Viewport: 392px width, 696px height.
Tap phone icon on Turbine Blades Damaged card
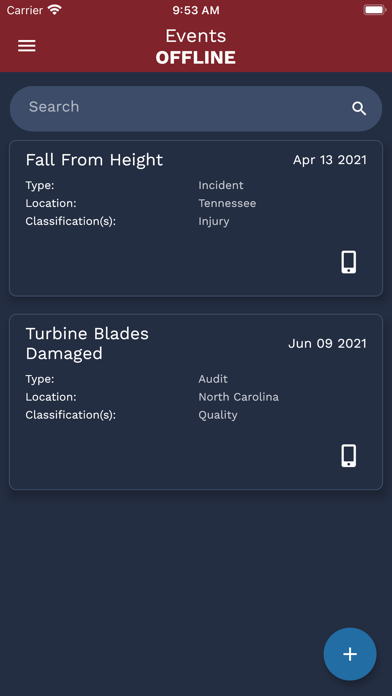coord(348,455)
